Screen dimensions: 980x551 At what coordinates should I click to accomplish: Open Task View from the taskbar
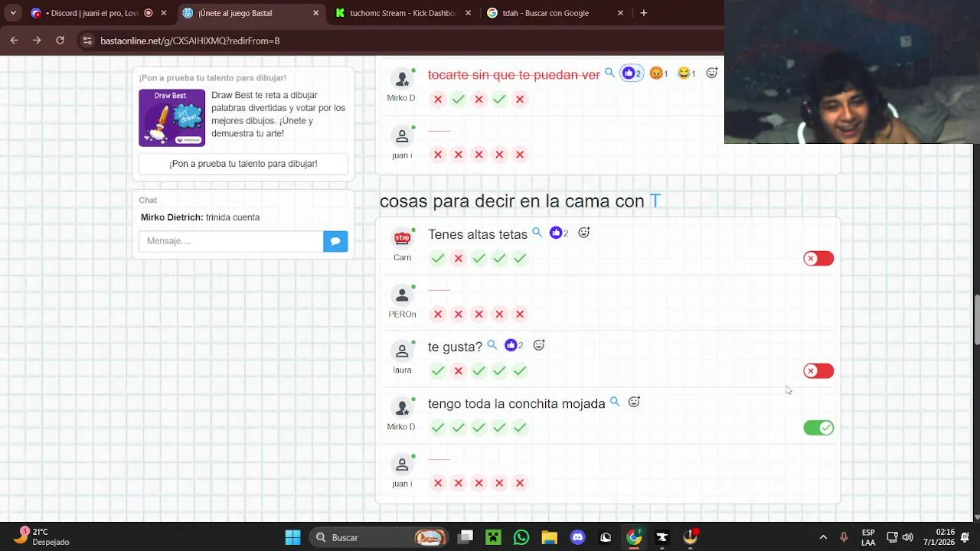pos(465,537)
